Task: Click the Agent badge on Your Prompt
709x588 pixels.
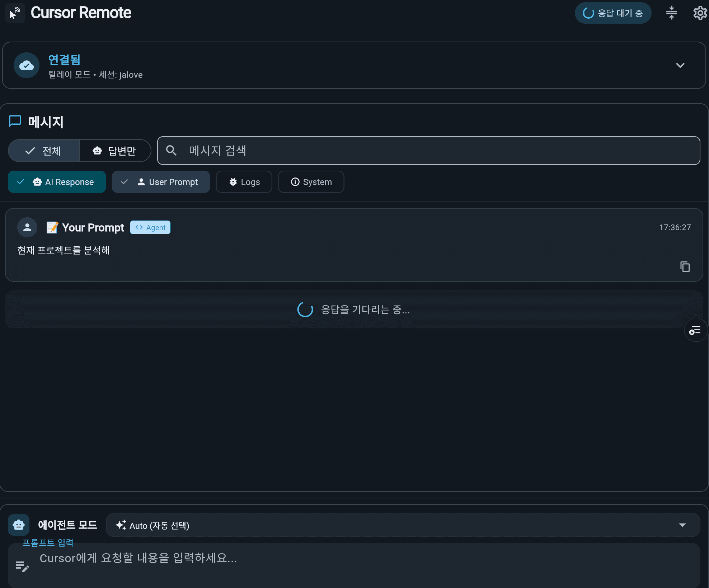Action: (150, 227)
